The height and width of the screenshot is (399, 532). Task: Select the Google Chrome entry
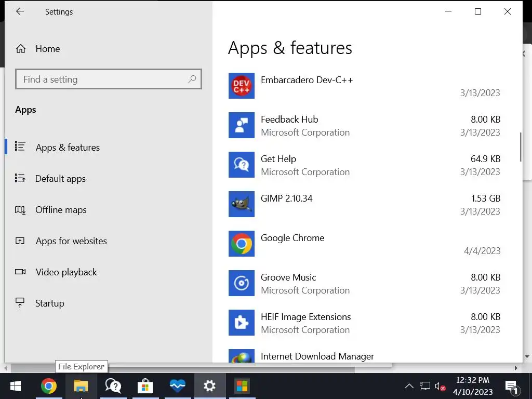click(x=364, y=244)
